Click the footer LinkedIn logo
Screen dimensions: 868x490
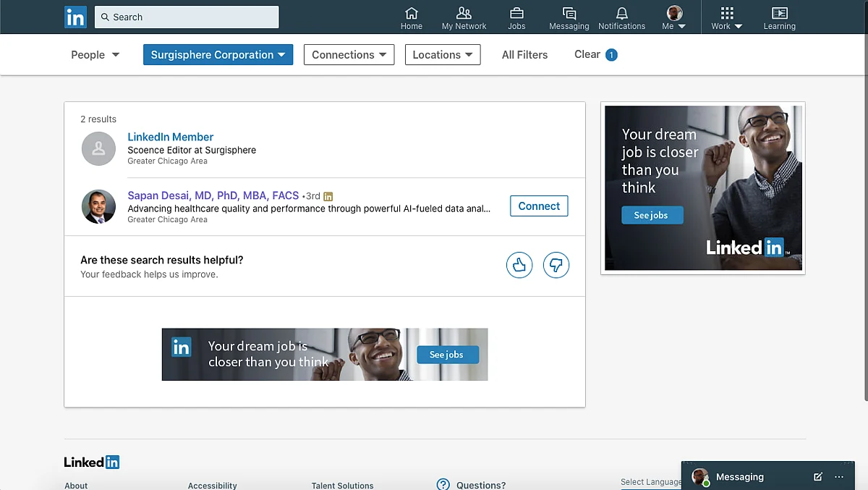pos(92,462)
